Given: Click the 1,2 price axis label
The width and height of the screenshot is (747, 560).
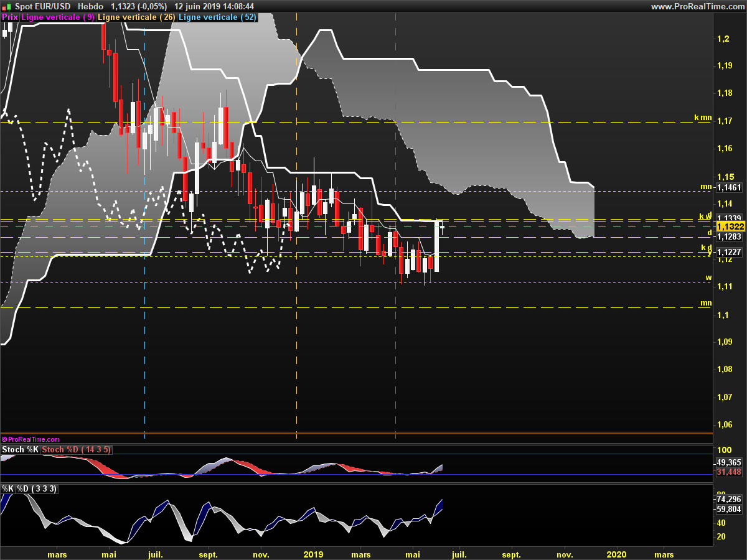Looking at the screenshot, I should 723,39.
